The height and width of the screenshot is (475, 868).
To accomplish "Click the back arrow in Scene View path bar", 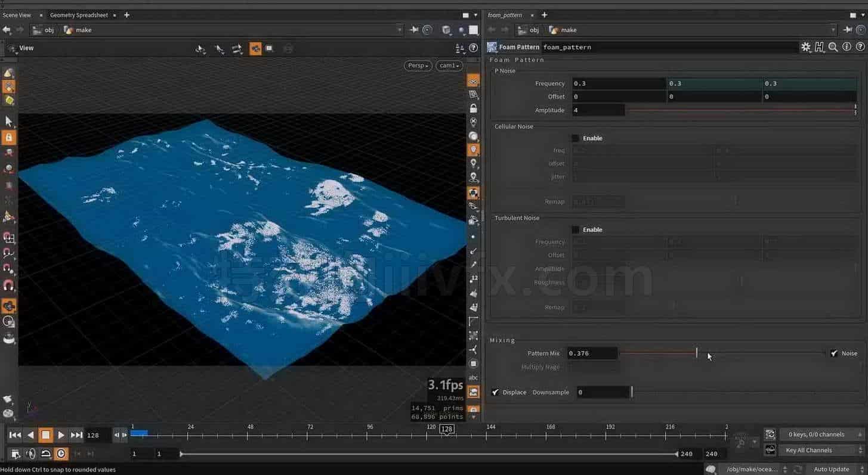I will coord(7,30).
